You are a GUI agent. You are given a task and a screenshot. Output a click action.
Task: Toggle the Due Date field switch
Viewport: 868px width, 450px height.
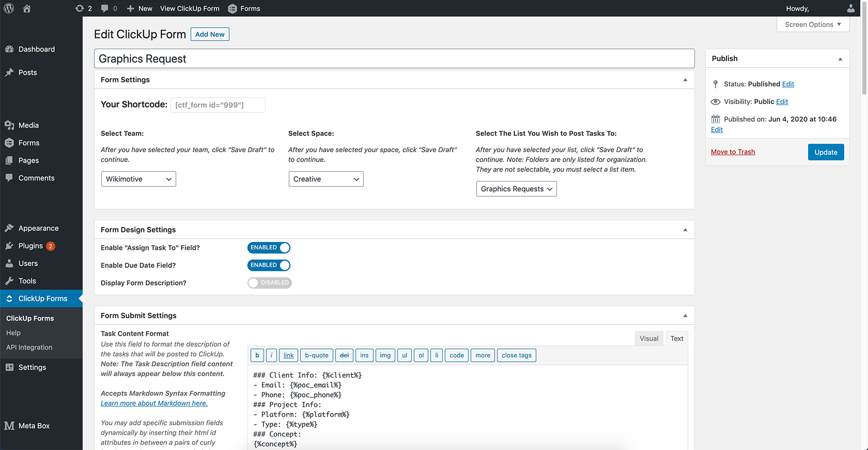(269, 265)
